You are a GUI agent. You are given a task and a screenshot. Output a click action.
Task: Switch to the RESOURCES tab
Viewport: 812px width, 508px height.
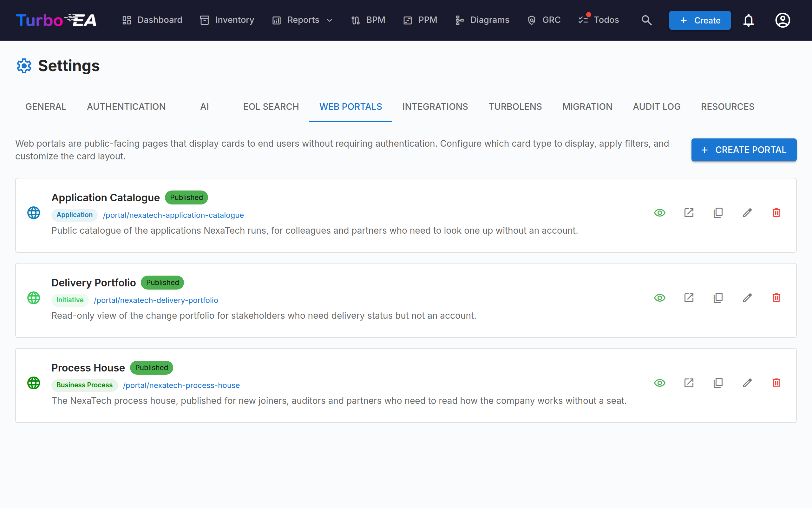pos(727,107)
